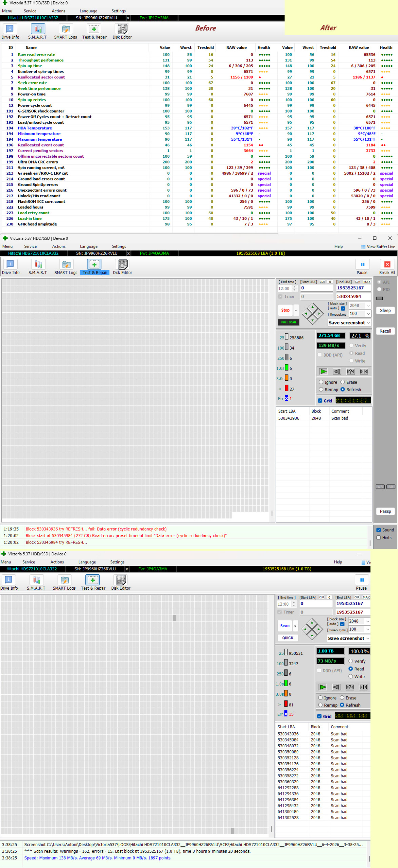Click random scan (?) icon in middle window

click(x=351, y=371)
